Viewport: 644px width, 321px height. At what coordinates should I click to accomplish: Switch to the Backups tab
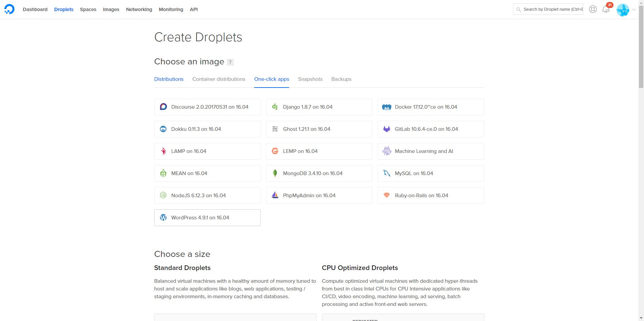click(x=341, y=79)
